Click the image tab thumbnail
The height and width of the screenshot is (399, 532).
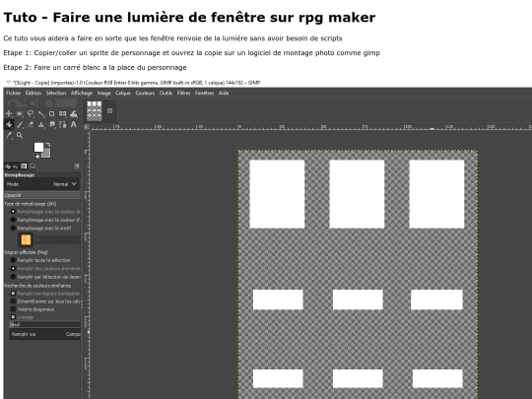[95, 111]
